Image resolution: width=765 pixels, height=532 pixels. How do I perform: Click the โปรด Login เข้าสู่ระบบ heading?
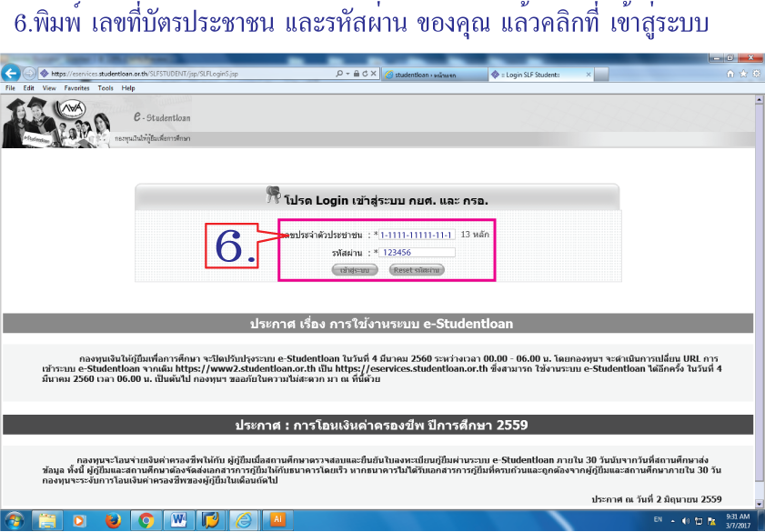click(386, 200)
